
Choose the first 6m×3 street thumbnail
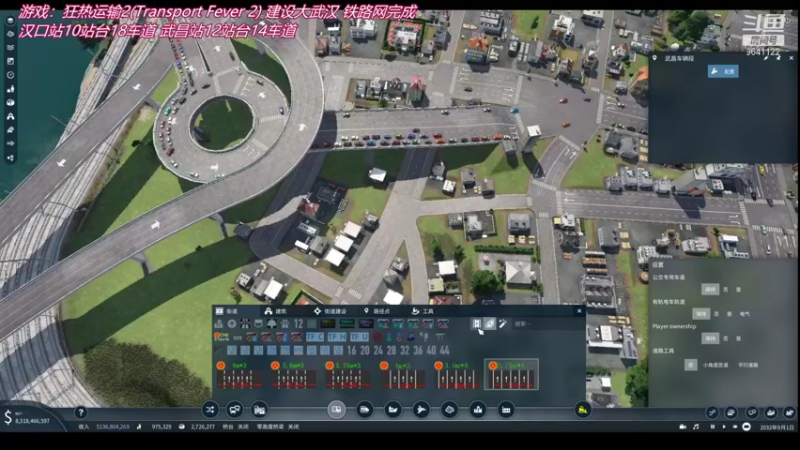coord(239,374)
